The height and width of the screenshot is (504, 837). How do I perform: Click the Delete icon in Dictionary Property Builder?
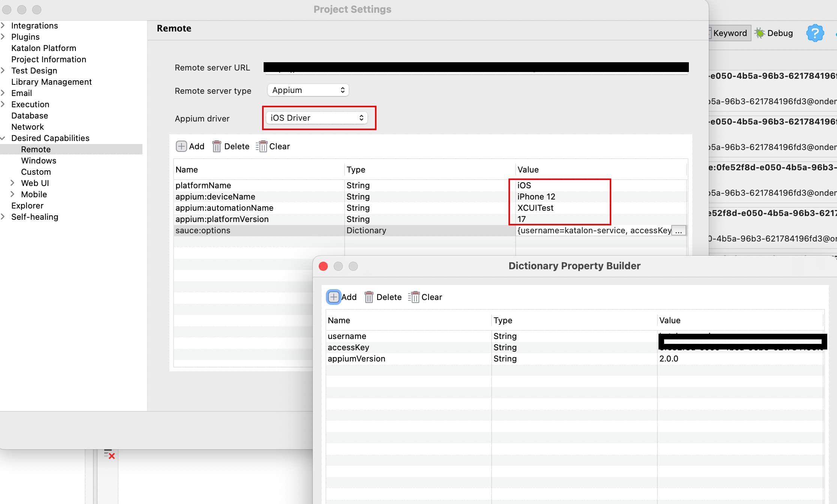click(369, 297)
